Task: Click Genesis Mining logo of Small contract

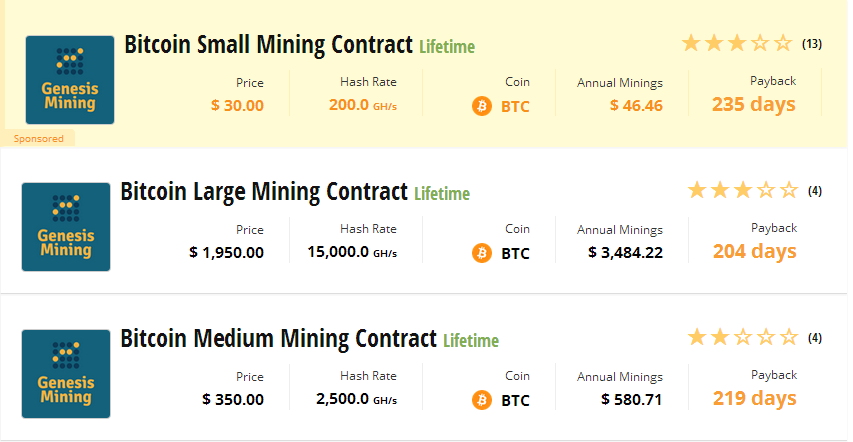Action: [70, 80]
